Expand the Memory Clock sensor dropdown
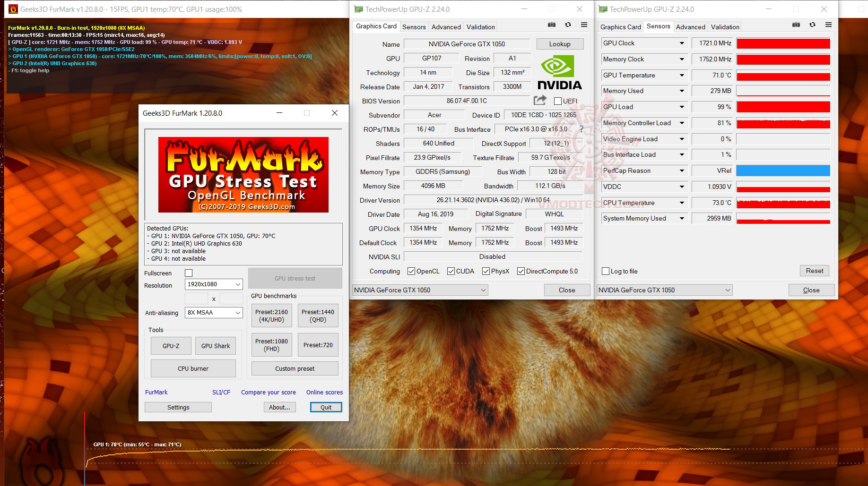Screen dimensions: 868x486 [x=682, y=59]
